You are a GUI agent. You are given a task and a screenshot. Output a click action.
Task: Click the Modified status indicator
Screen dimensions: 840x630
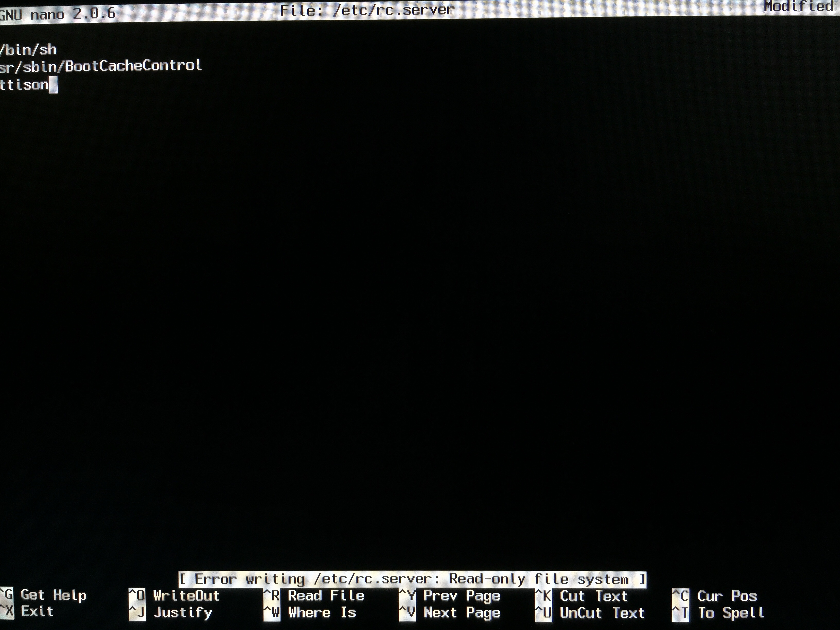pyautogui.click(x=798, y=6)
